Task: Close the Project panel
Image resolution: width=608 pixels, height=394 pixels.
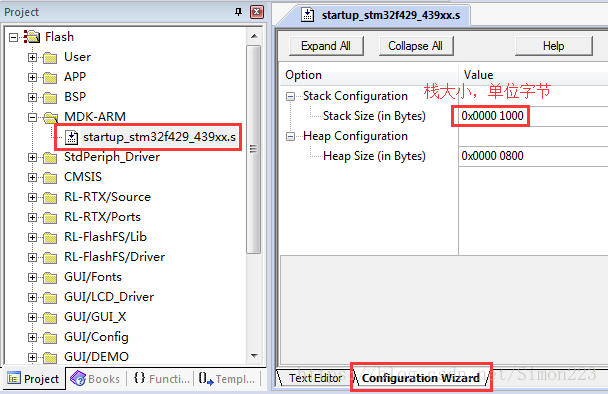Action: (x=257, y=12)
